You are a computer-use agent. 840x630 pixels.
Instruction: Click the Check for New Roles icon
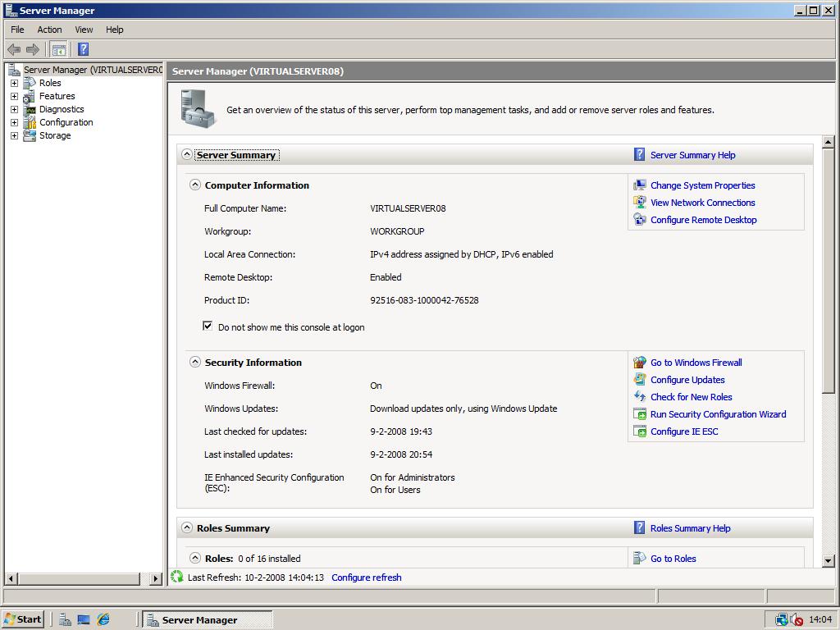[640, 396]
